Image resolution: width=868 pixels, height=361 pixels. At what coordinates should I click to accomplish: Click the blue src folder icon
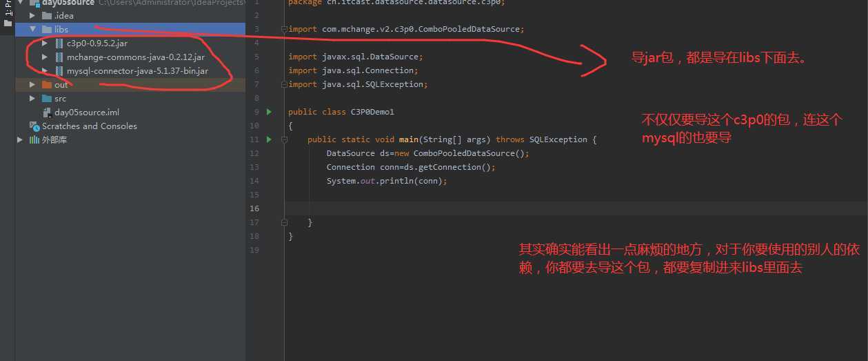pyautogui.click(x=46, y=98)
